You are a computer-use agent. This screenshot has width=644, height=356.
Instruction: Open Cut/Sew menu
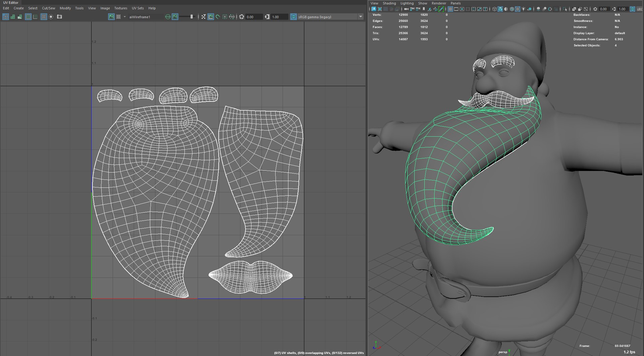(x=49, y=8)
